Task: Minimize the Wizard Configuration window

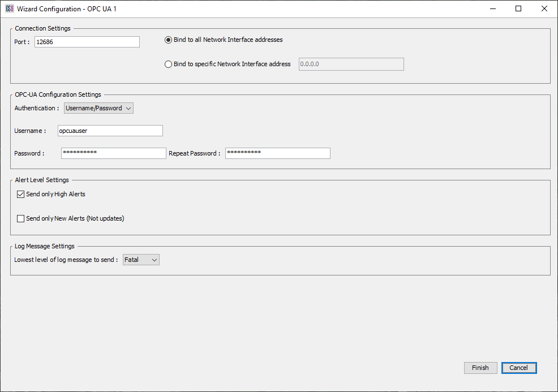Action: [492, 8]
